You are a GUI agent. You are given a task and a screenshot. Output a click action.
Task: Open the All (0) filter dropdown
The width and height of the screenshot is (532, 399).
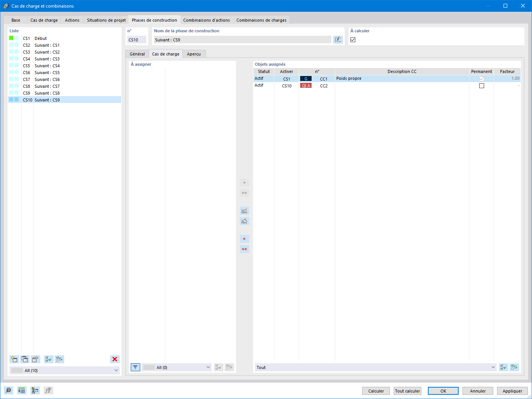(177, 367)
